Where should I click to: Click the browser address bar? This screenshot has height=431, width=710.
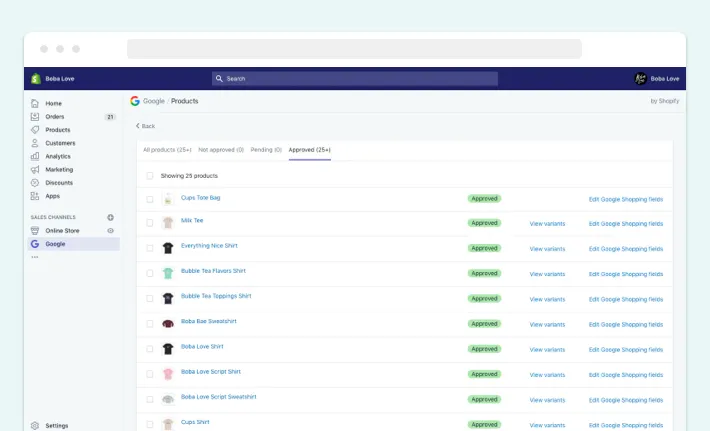click(354, 49)
